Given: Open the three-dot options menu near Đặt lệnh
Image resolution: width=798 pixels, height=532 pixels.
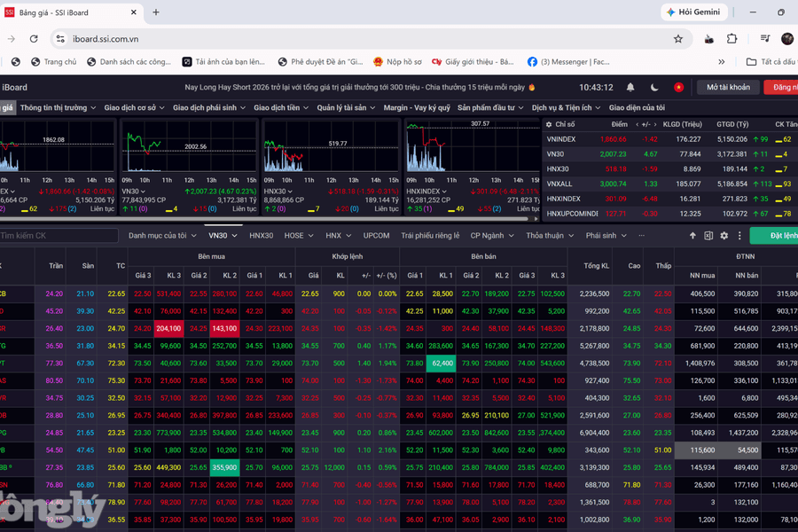Looking at the screenshot, I should point(739,236).
